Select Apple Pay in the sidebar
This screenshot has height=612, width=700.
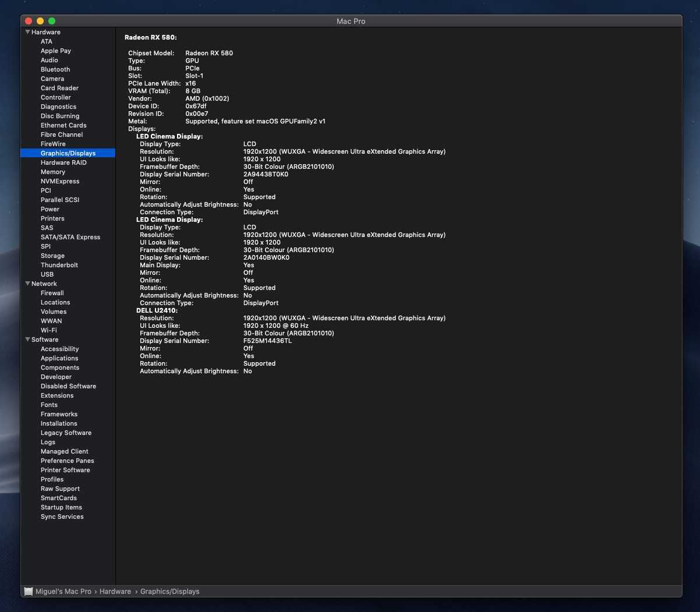56,51
